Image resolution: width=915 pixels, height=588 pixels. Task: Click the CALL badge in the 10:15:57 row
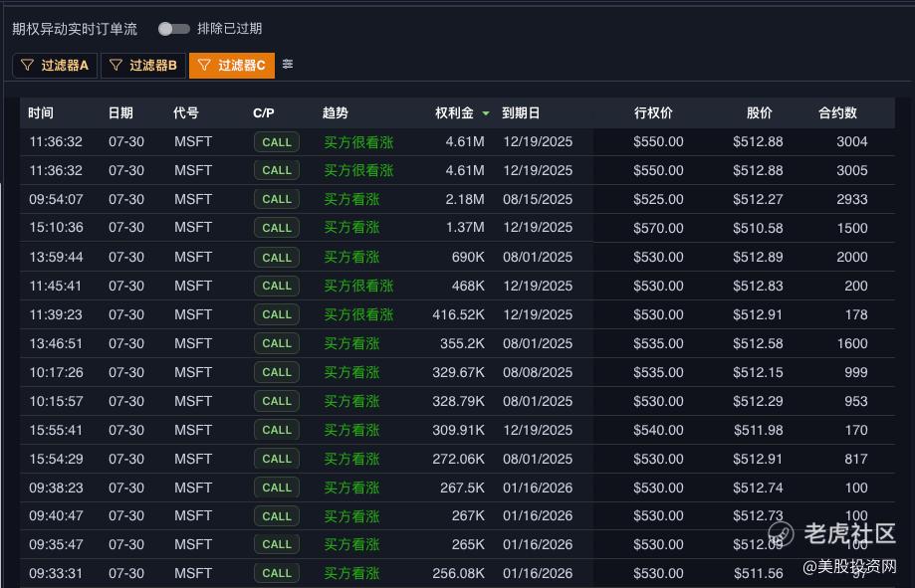coord(277,401)
